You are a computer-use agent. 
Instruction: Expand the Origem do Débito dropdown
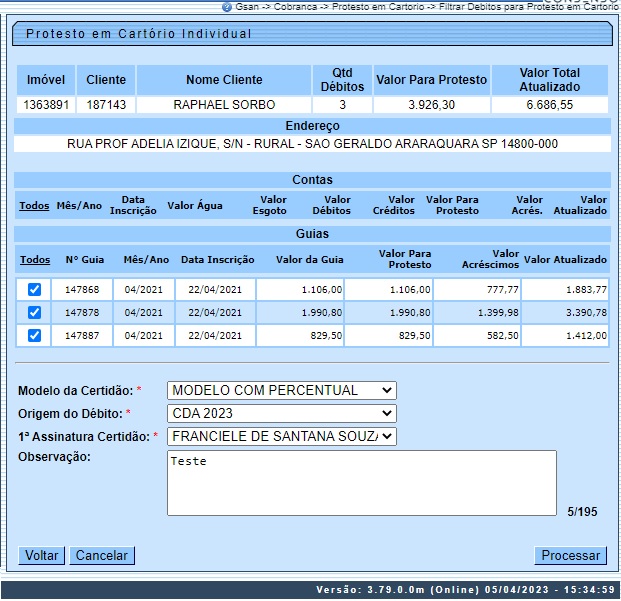click(x=281, y=413)
